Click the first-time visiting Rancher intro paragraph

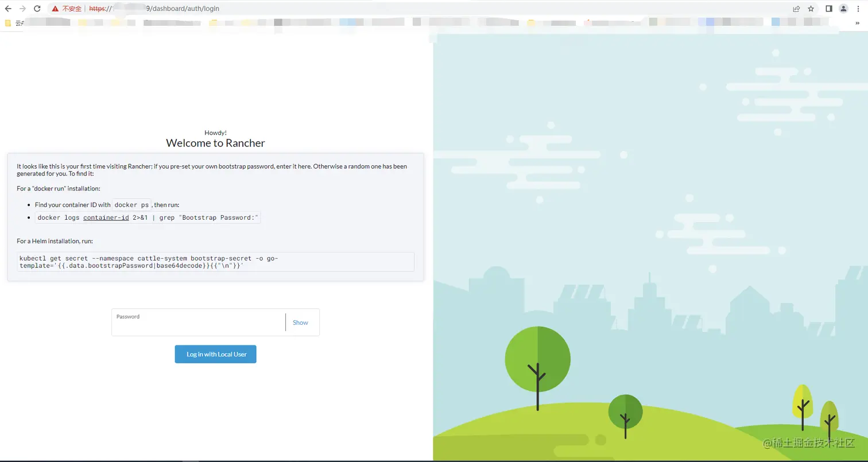[212, 169]
